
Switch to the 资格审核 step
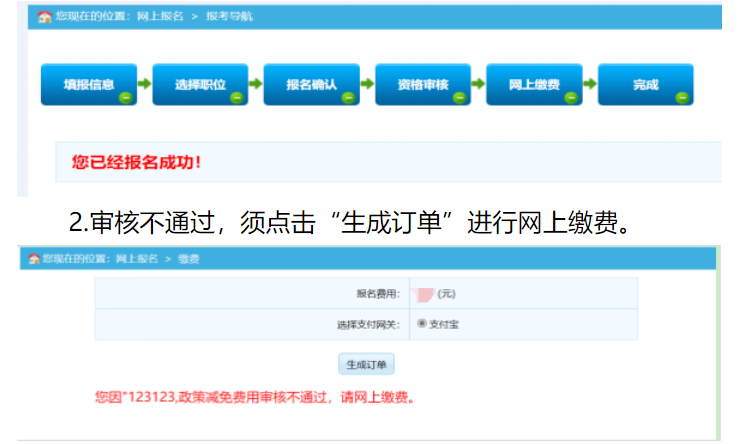click(x=422, y=85)
